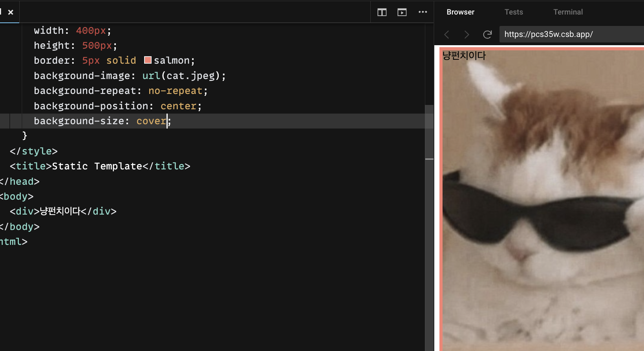
Task: Click the closing body tag line
Action: click(20, 227)
